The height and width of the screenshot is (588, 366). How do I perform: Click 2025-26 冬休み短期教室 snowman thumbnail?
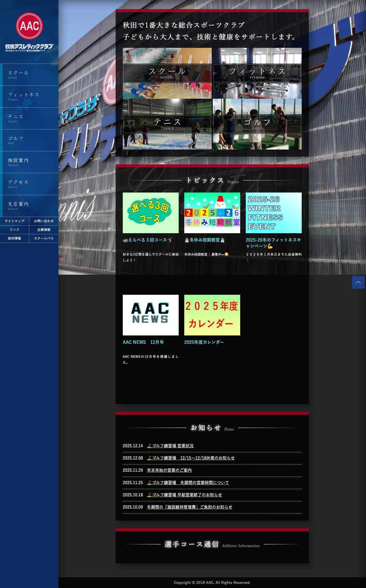[x=212, y=213]
